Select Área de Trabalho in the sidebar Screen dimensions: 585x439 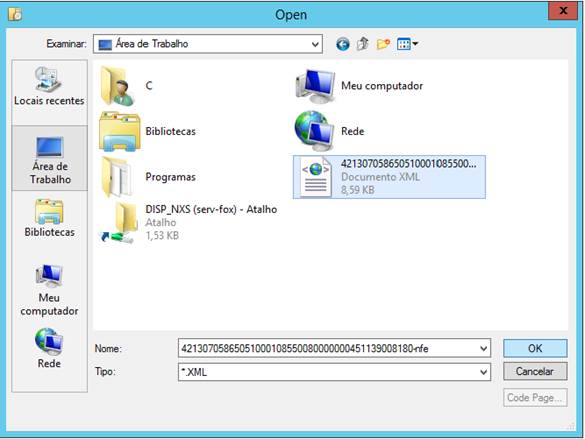(50, 159)
